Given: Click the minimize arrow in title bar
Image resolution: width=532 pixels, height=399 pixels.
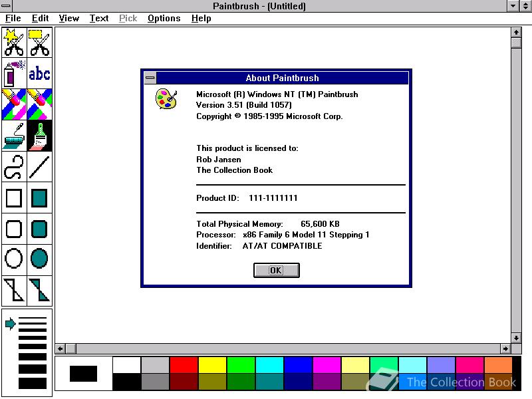Looking at the screenshot, I should click(x=513, y=6).
